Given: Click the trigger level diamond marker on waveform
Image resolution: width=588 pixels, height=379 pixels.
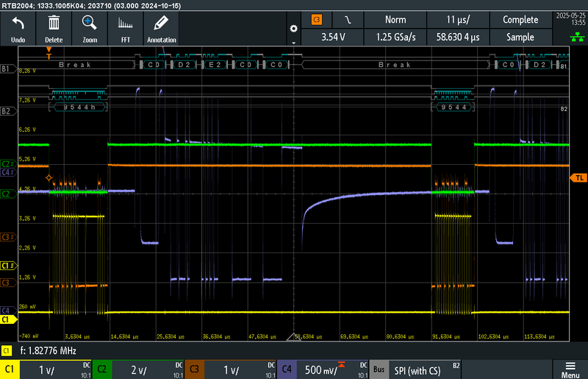Looking at the screenshot, I should [x=49, y=177].
